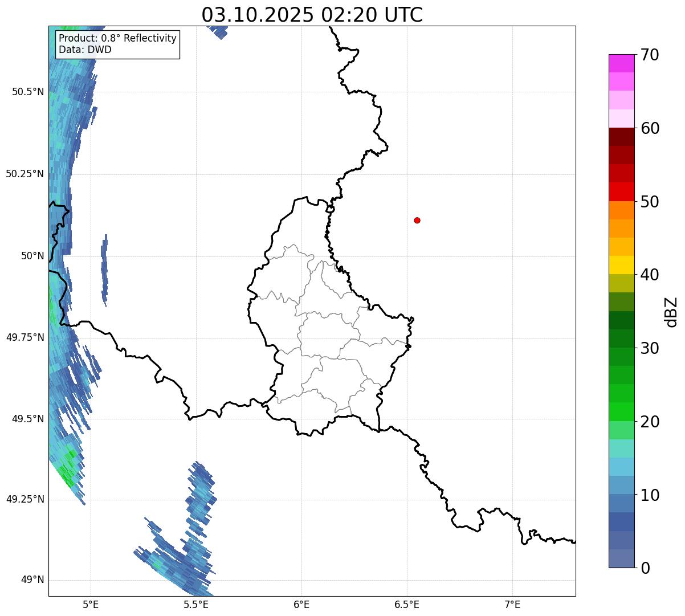
Task: Click the colorbar tick label 50
Action: [650, 202]
